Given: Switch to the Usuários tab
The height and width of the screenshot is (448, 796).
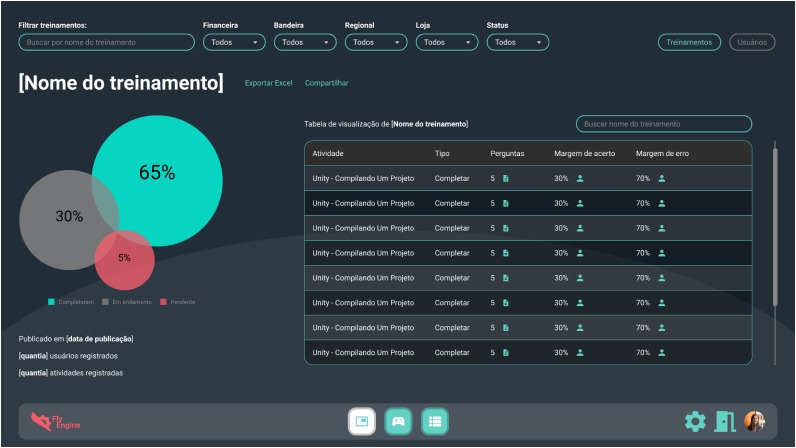Looking at the screenshot, I should (752, 42).
